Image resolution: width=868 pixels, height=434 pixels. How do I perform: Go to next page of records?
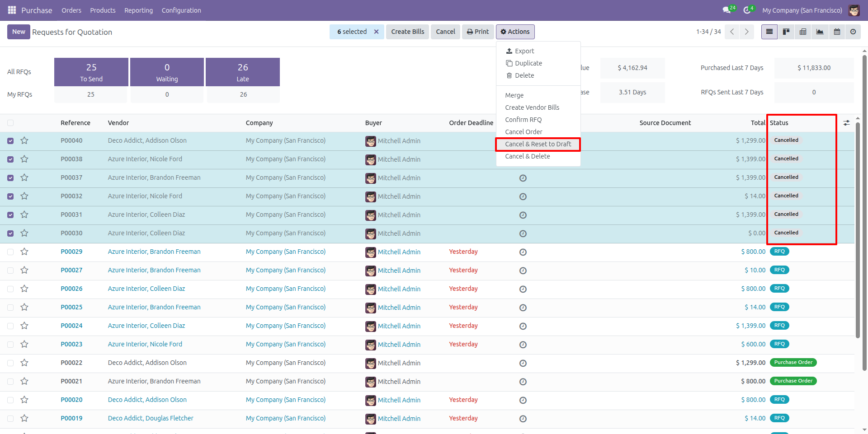point(746,32)
